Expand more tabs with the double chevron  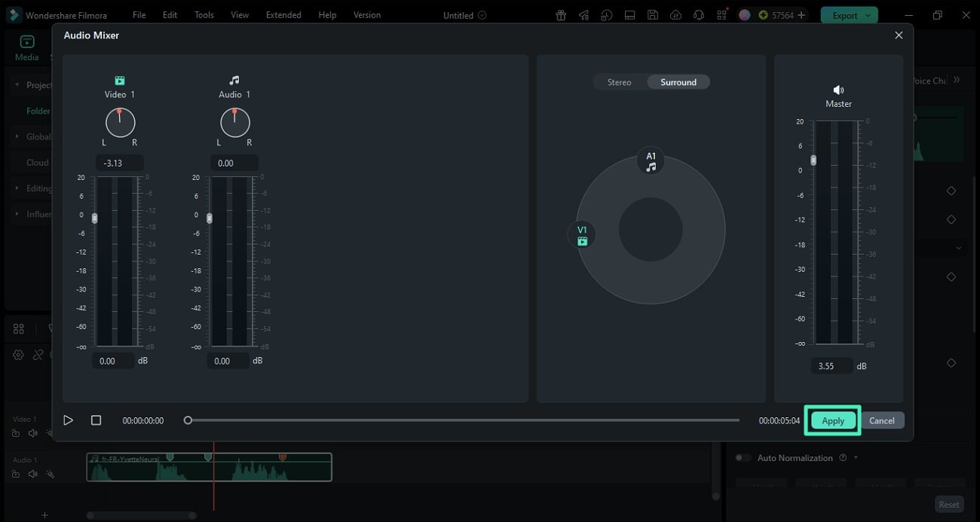pos(957,80)
